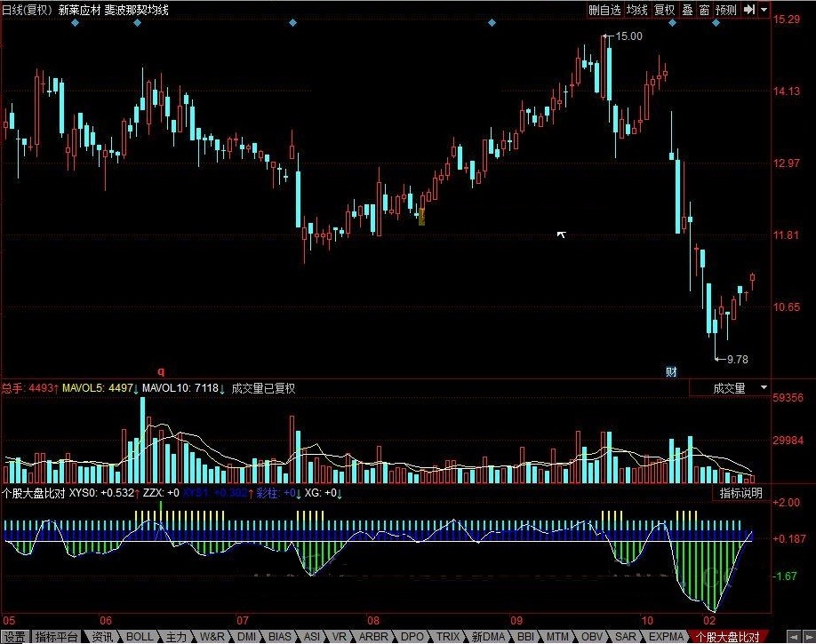Click the 设置 settings tab
The image size is (816, 644).
(x=14, y=637)
